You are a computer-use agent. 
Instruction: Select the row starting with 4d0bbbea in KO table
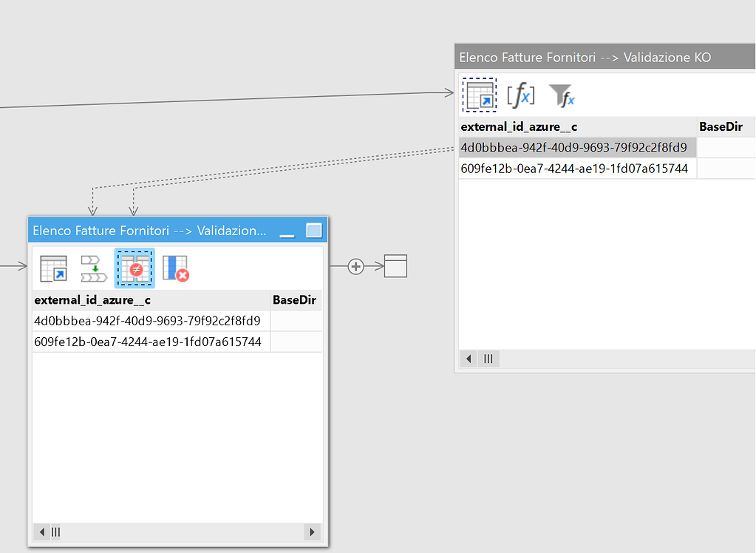[x=576, y=146]
